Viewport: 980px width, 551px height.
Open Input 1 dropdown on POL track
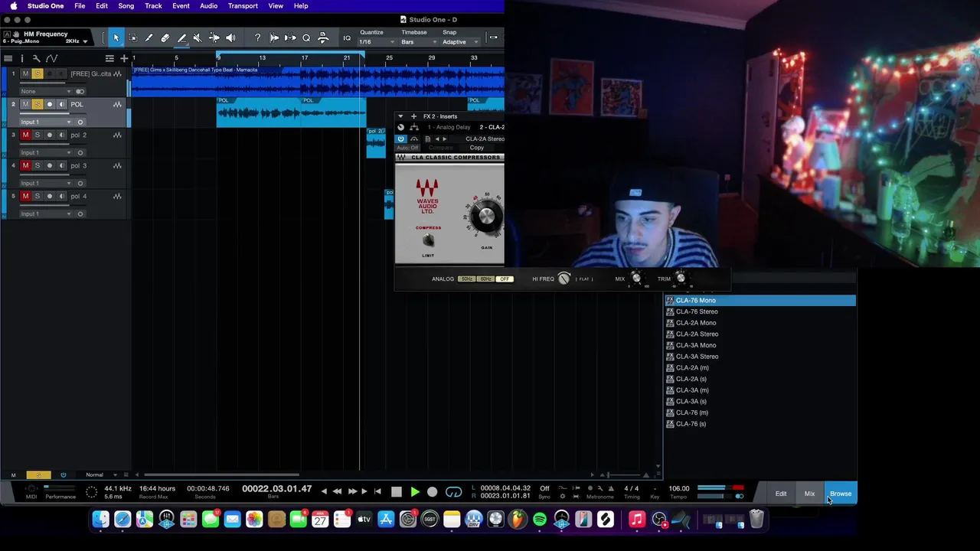click(46, 122)
